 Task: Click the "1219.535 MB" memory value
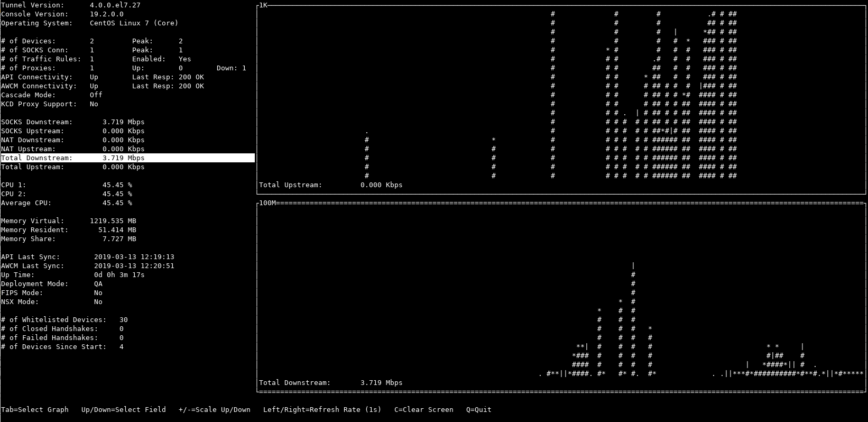pos(113,221)
